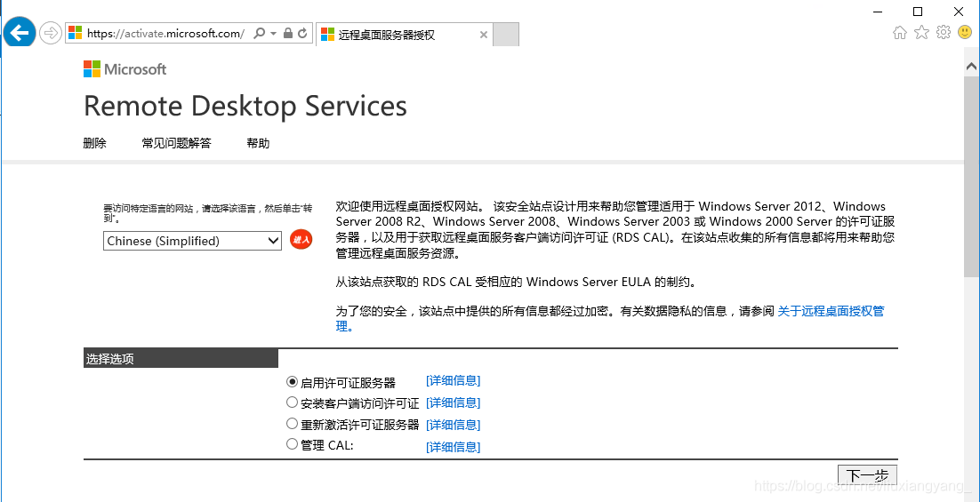
Task: Open the browser Home icon
Action: [899, 33]
